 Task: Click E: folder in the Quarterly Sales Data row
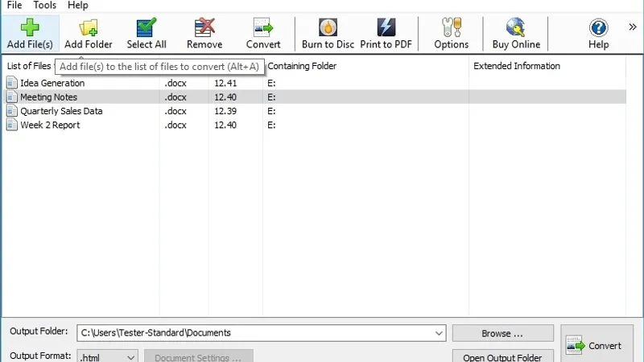click(271, 111)
